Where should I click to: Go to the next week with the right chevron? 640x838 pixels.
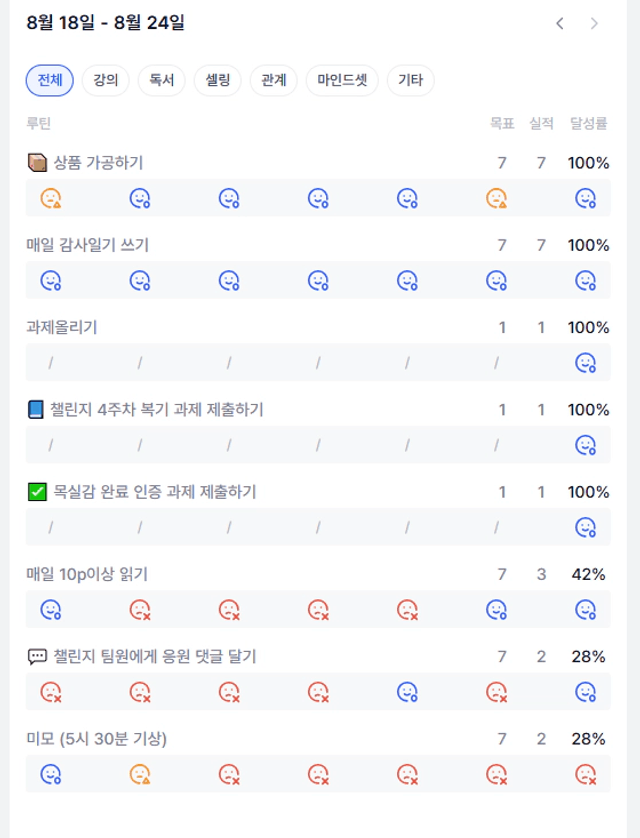pos(594,24)
